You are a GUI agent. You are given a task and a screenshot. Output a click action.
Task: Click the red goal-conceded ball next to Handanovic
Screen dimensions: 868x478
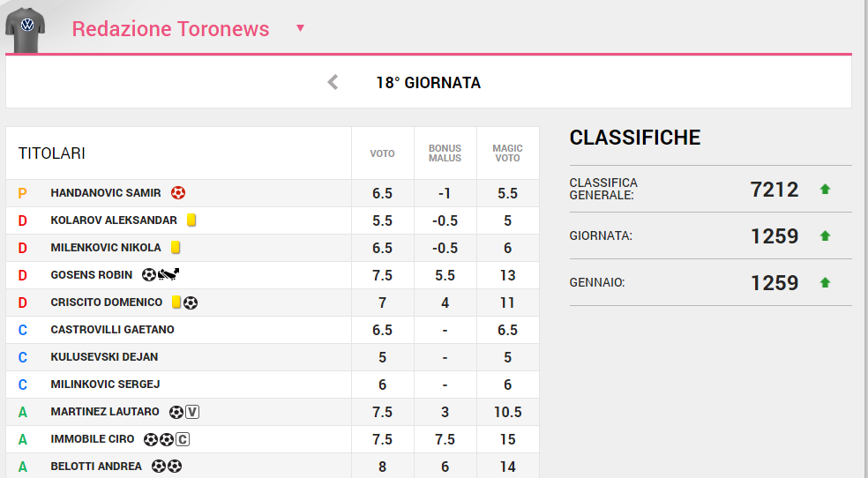tap(178, 192)
